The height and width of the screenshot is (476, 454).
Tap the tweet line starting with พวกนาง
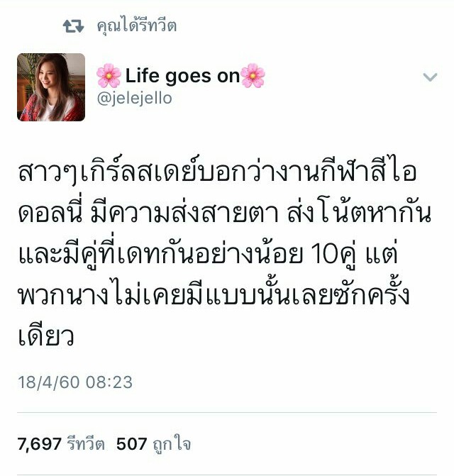(x=214, y=294)
